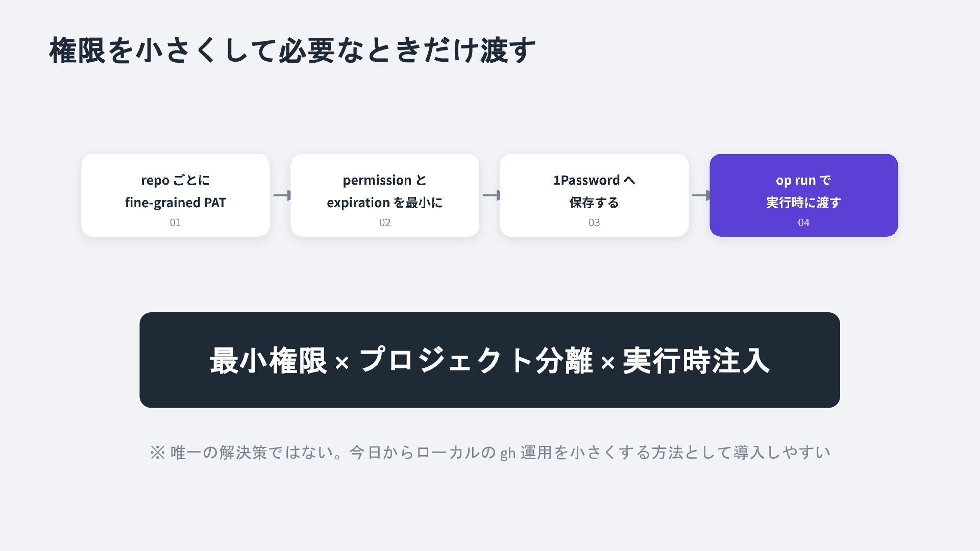Click the dark banner 最小権限 × プロジェクト分離 × 実行時注入
The width and height of the screenshot is (980, 551).
pyautogui.click(x=489, y=360)
